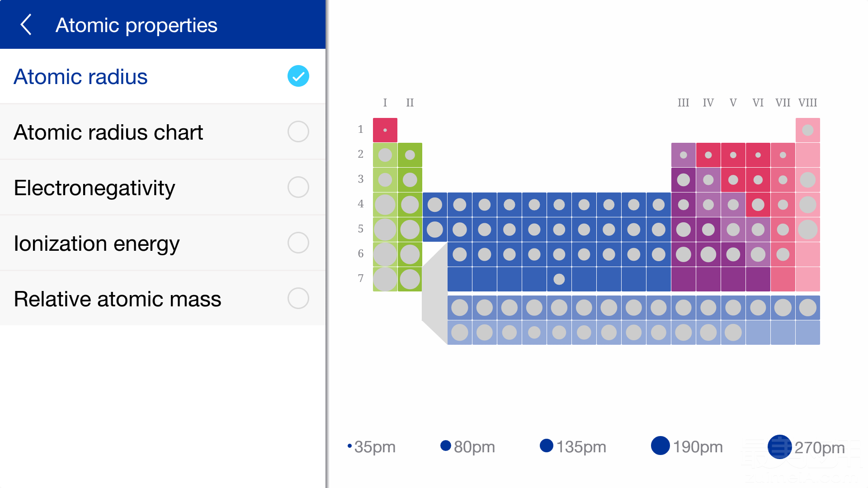Tap the period 7 cell in group I
The width and height of the screenshot is (868, 488).
click(385, 279)
